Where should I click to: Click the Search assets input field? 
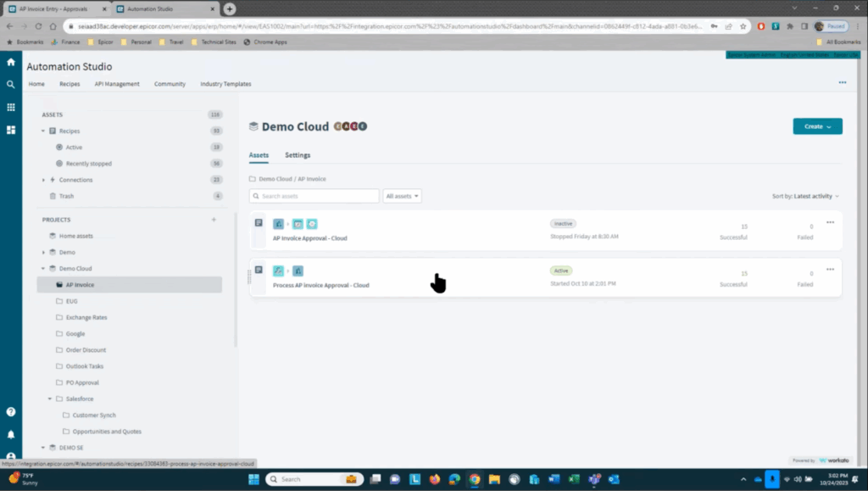(x=314, y=196)
